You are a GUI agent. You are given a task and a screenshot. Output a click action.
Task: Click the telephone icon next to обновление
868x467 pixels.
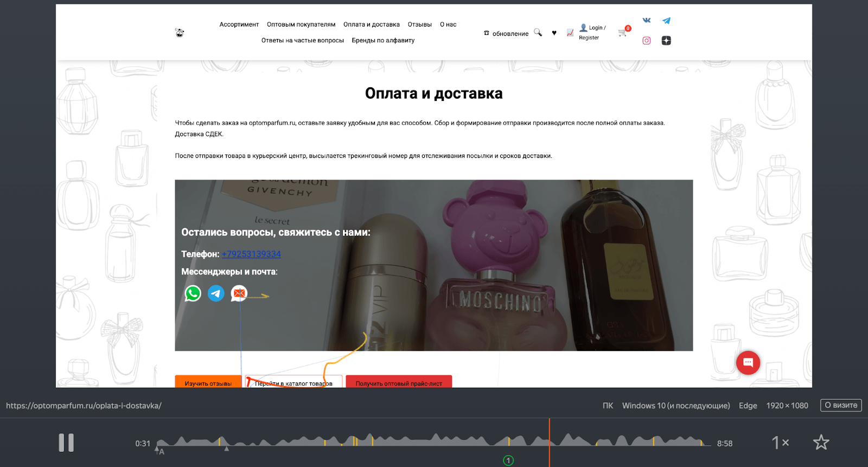tap(487, 33)
